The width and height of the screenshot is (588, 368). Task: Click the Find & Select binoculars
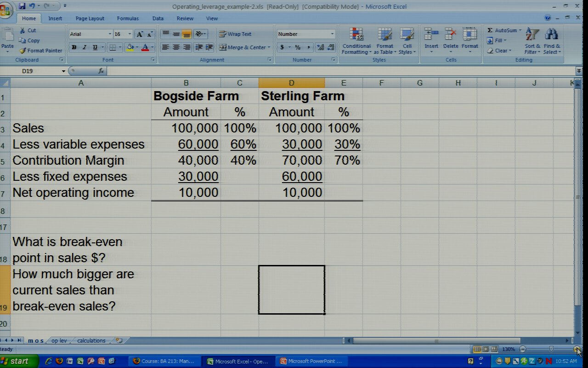pos(551,41)
